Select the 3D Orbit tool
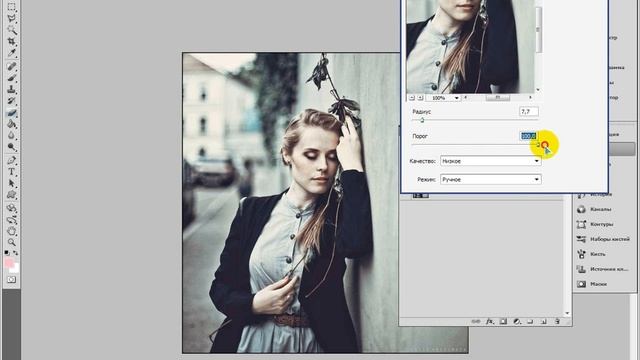 pyautogui.click(x=11, y=220)
